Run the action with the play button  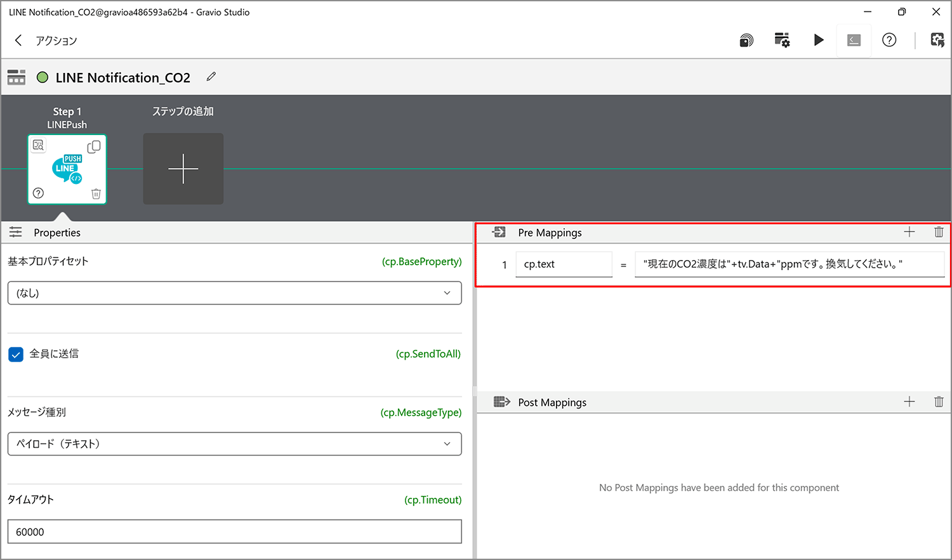coord(819,40)
